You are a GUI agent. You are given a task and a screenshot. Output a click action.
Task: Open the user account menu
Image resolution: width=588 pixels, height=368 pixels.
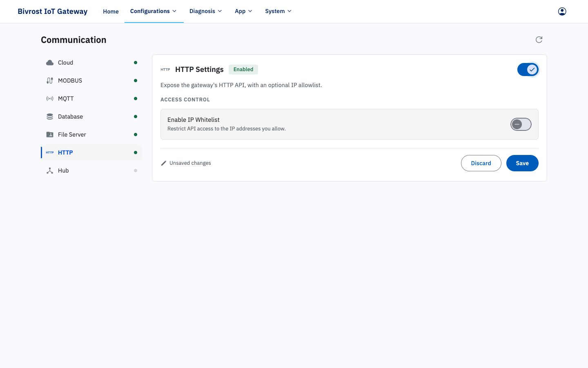[562, 11]
